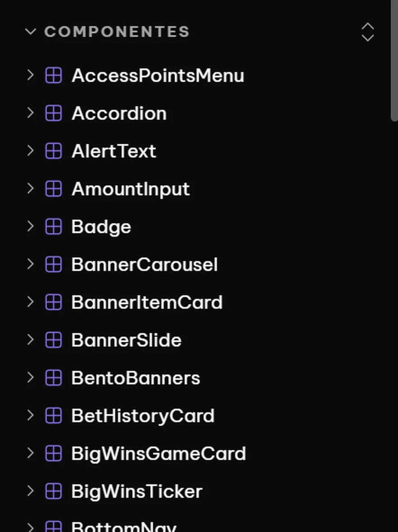Select the Accordion component label

[x=119, y=113]
